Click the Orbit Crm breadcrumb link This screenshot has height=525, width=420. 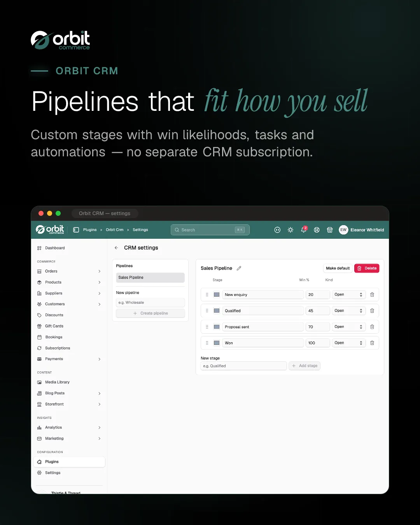pos(115,230)
